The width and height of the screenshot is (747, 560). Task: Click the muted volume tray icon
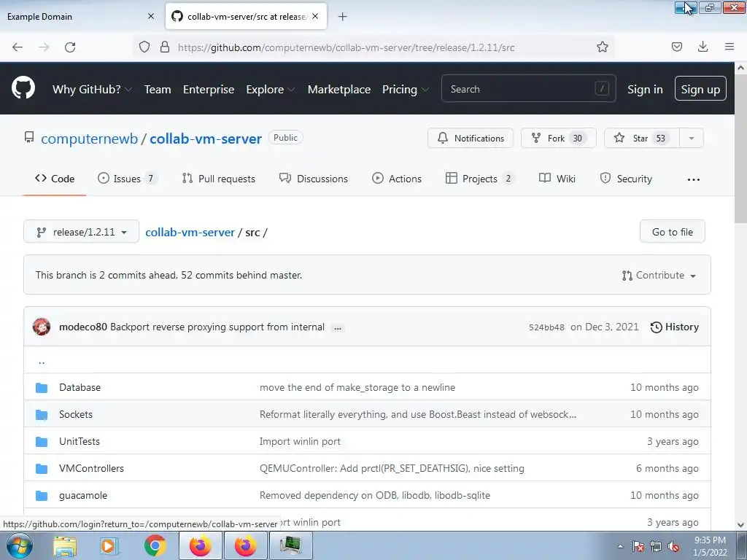pyautogui.click(x=673, y=546)
